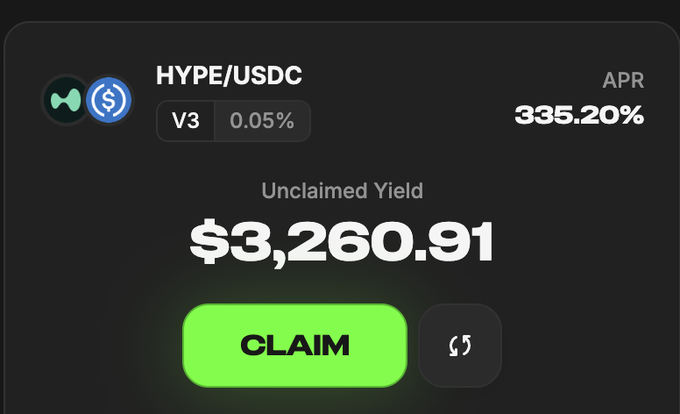Screen dimensions: 680x414
Task: Claim the unclaimed yield
Action: 294,345
